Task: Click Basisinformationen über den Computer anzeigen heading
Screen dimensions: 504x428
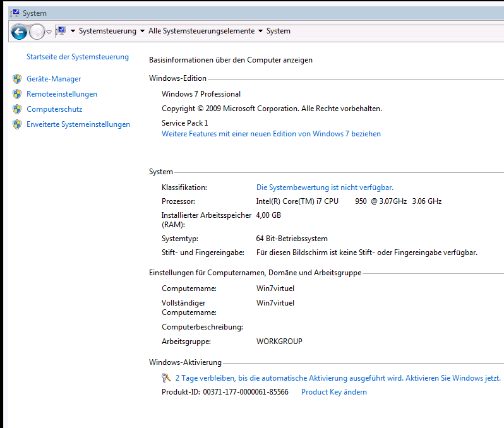Action: point(231,60)
